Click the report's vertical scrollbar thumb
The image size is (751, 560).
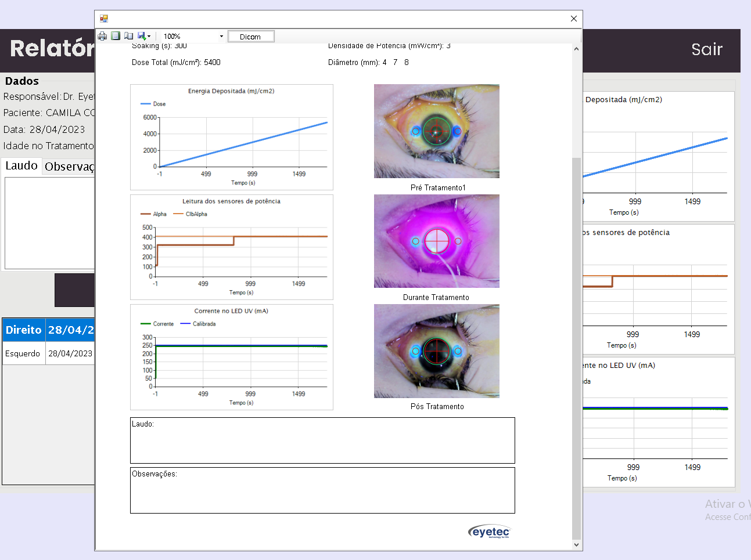click(576, 348)
